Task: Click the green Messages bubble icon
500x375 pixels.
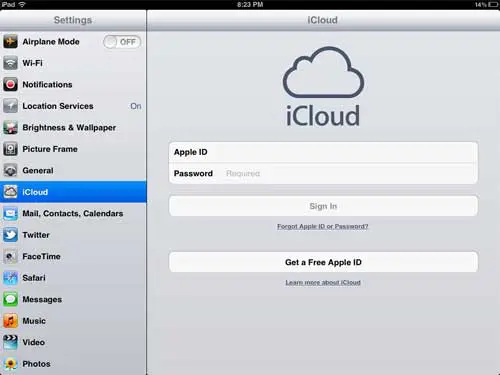Action: pyautogui.click(x=10, y=299)
